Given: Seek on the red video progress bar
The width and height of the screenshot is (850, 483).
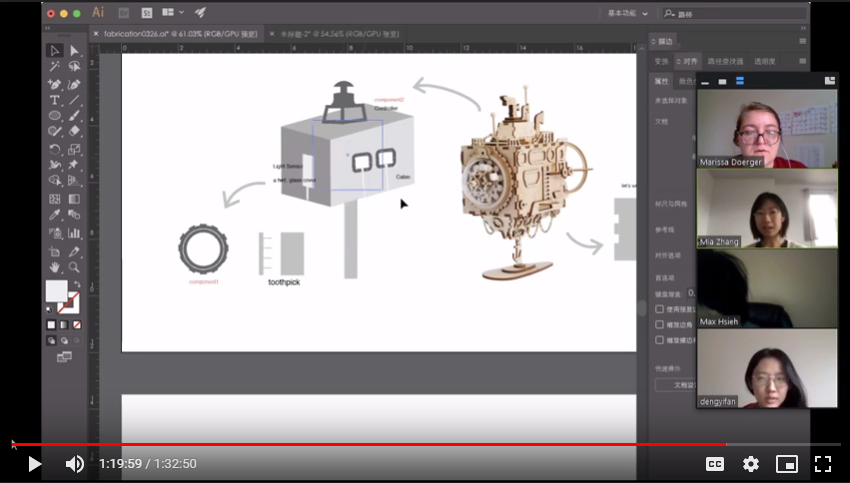Looking at the screenshot, I should coord(426,445).
